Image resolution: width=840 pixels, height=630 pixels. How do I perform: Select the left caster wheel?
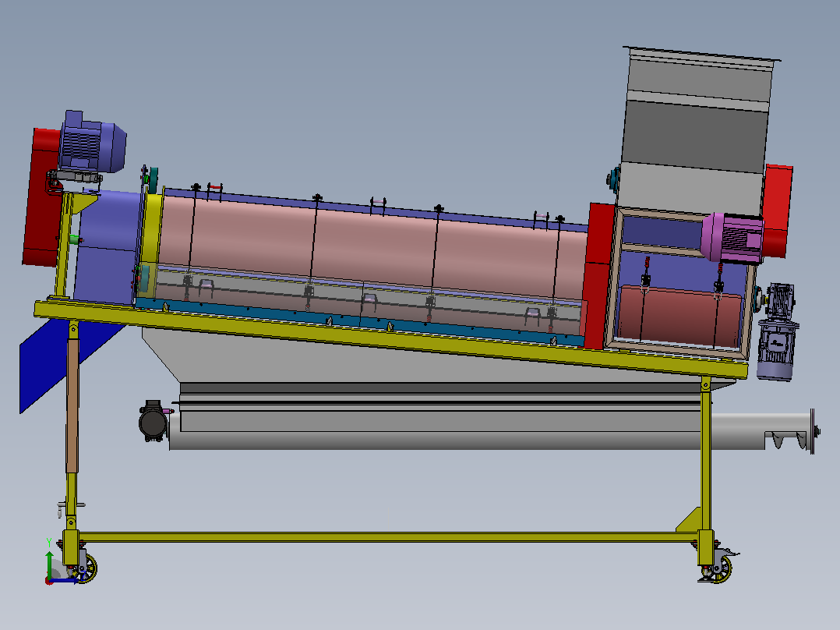pos(86,569)
